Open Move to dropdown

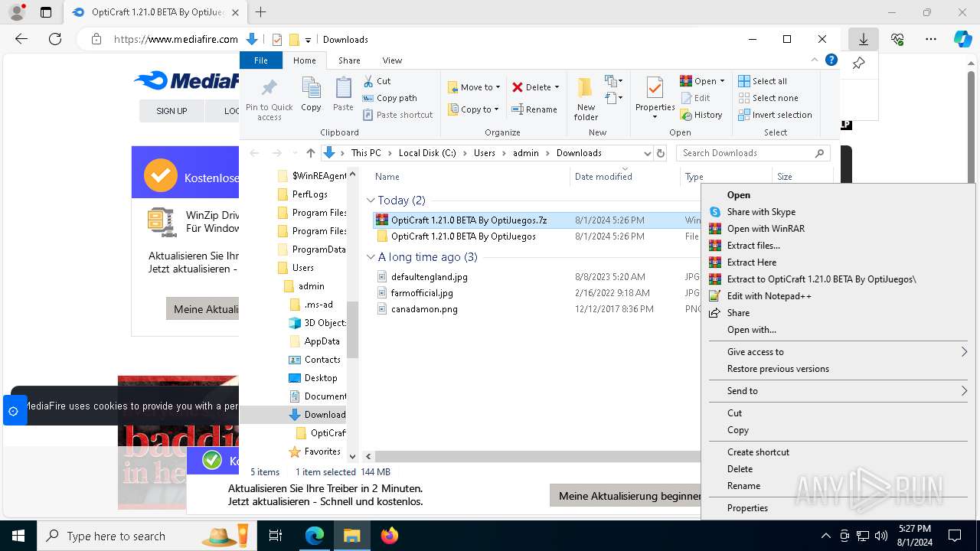tap(474, 87)
